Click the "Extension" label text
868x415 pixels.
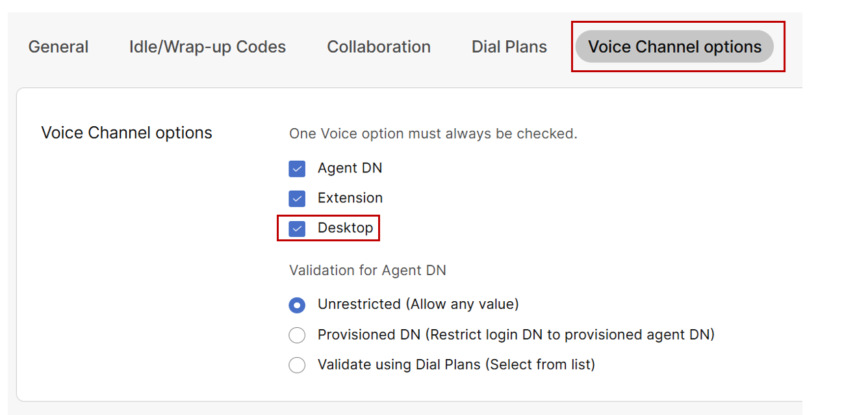(350, 198)
